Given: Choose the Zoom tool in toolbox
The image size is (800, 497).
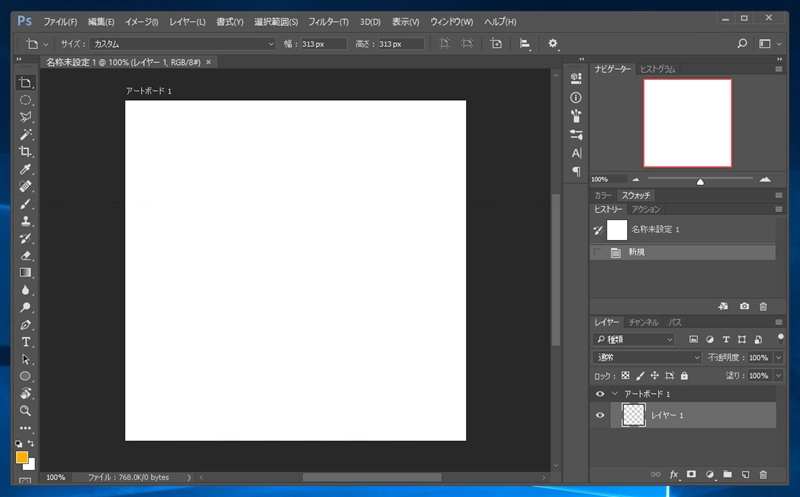Looking at the screenshot, I should [26, 410].
